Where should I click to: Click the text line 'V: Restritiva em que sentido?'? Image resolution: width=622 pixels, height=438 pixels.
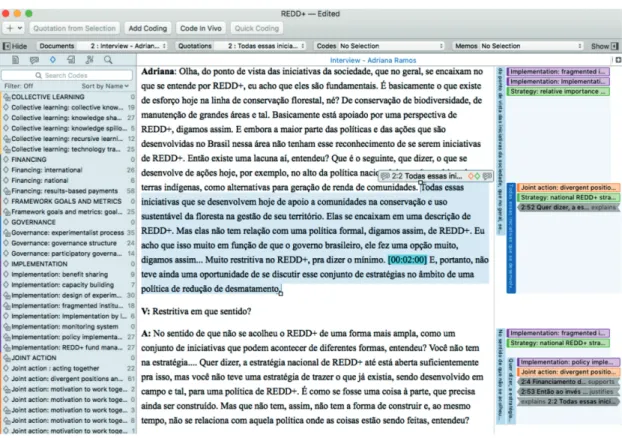[196, 311]
